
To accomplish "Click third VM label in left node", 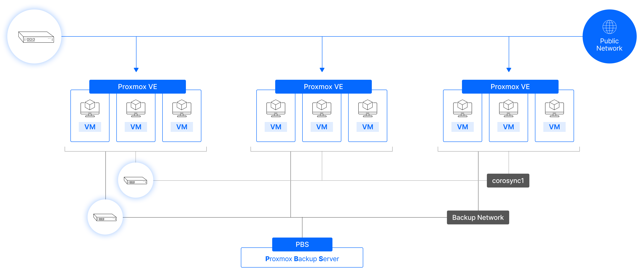I will (182, 127).
